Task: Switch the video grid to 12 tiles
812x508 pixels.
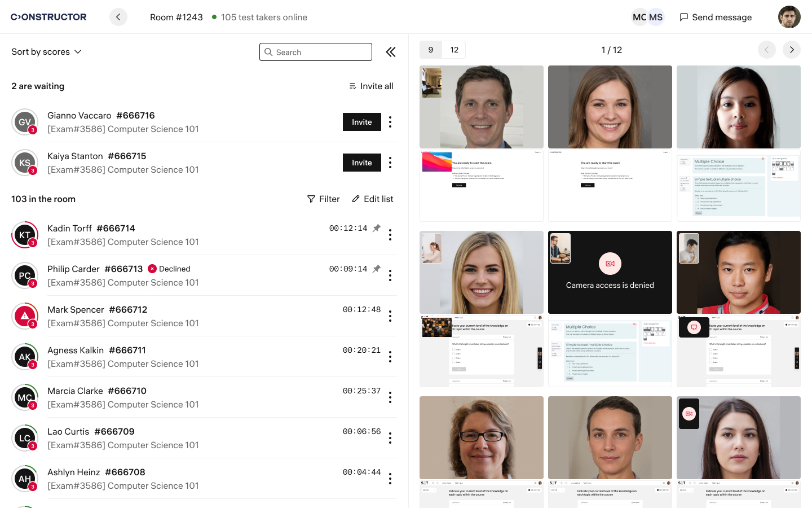Action: 454,50
